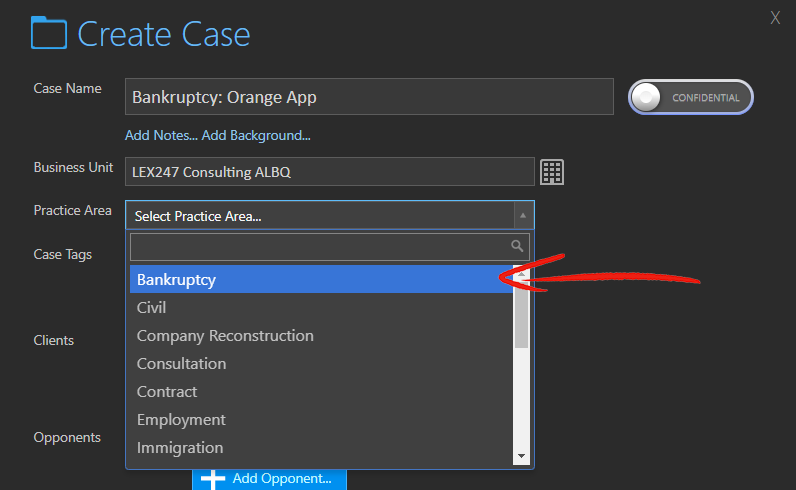Click the folder icon beside Create Case
The image size is (796, 490).
[x=48, y=33]
